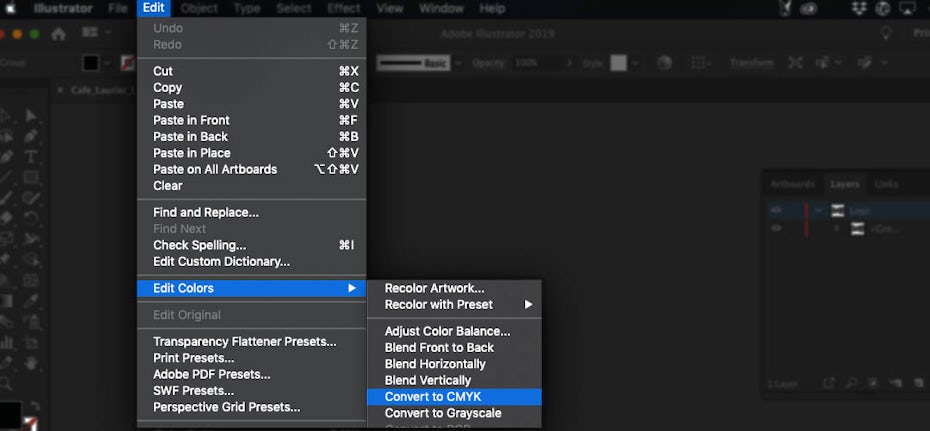
Task: Select the Type tool in toolbar
Action: (31, 157)
